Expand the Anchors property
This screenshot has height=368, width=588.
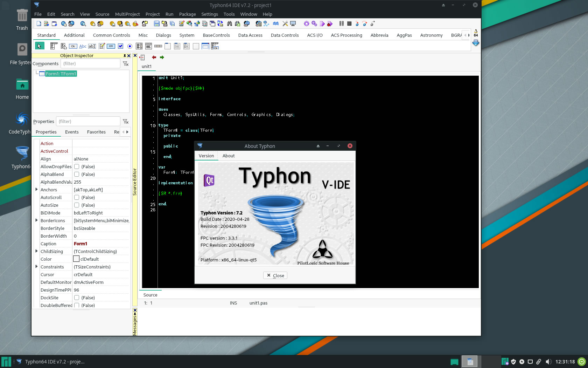(36, 190)
